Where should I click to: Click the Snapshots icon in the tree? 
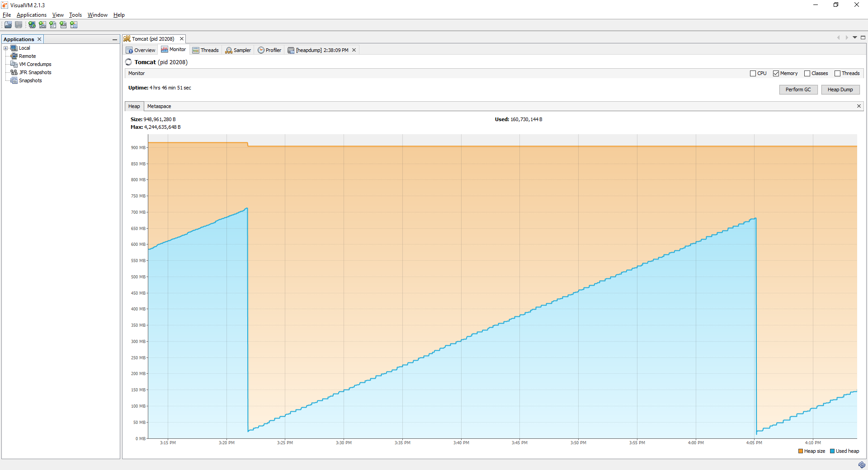pos(14,80)
